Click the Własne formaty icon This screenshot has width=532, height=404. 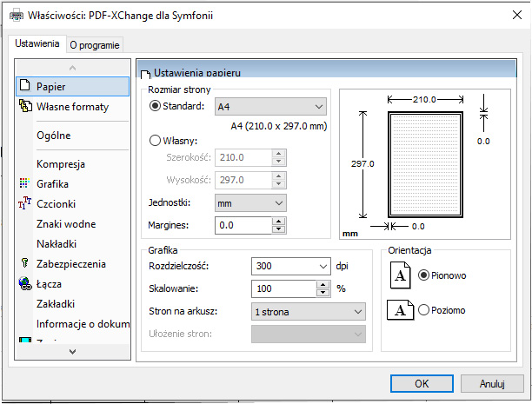(x=25, y=106)
